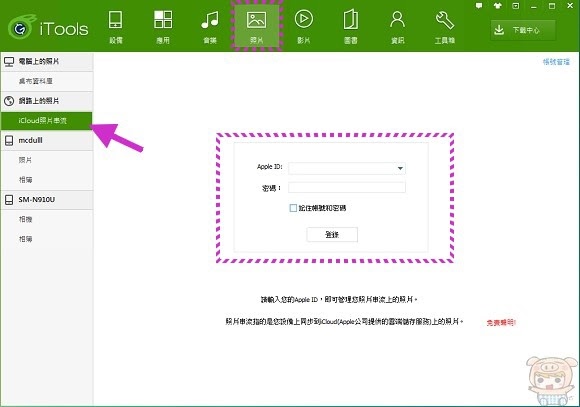580x407 pixels.
Task: Close the iTools window
Action: pos(570,6)
